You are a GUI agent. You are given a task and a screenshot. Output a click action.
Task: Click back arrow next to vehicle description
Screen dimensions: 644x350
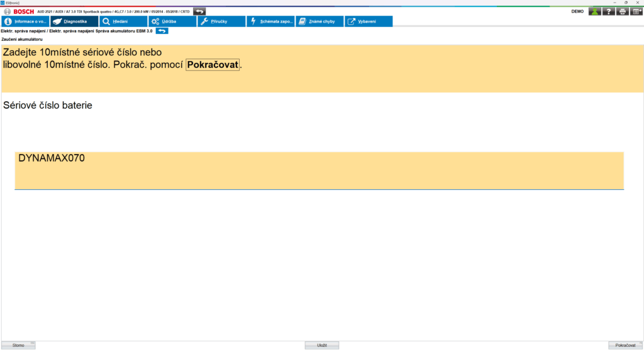(199, 11)
